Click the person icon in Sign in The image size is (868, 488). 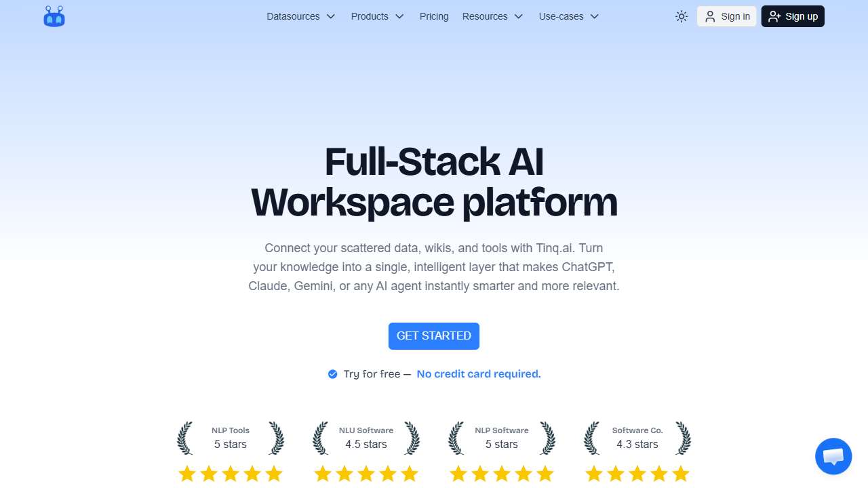(x=710, y=16)
